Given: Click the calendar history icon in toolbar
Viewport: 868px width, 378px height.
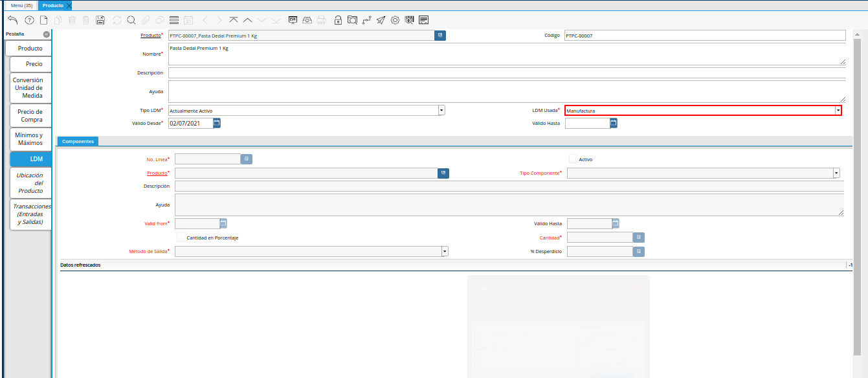Looking at the screenshot, I should [188, 20].
